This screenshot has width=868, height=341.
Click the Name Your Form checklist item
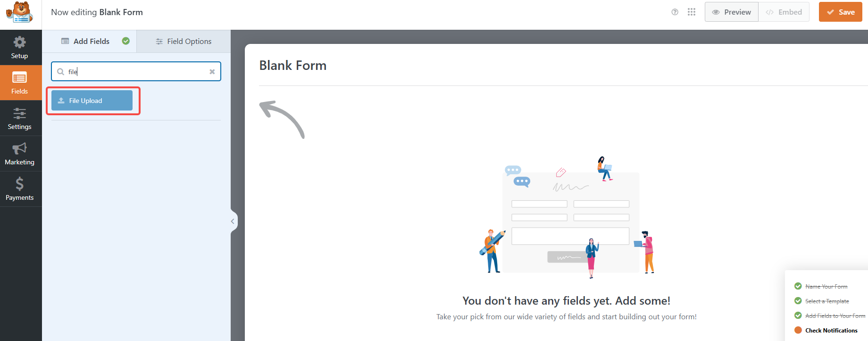tap(826, 287)
